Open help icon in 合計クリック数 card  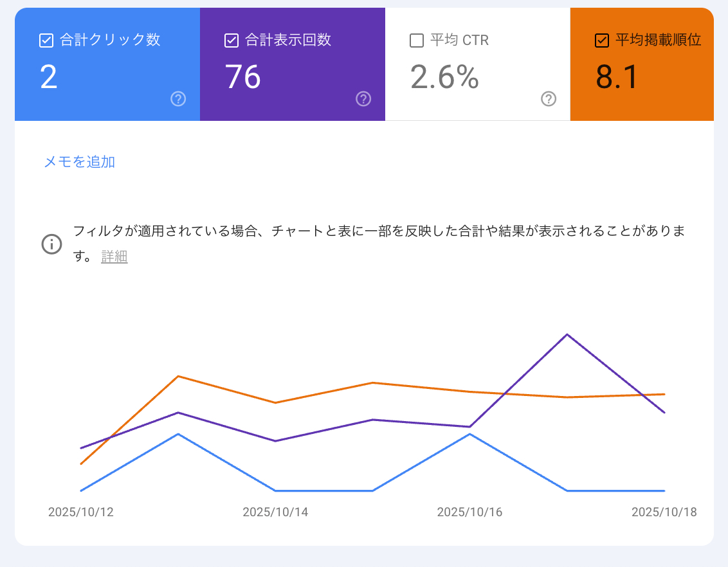[x=178, y=98]
